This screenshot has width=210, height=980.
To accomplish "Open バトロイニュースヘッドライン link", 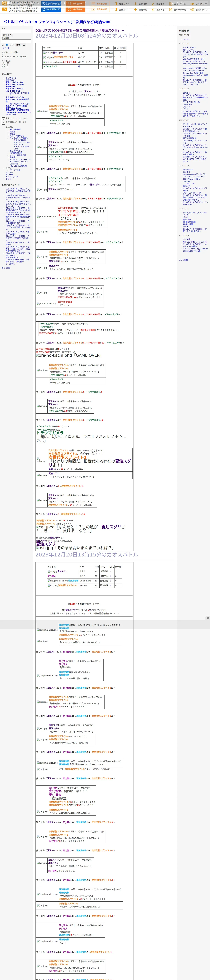I will point(22,143).
